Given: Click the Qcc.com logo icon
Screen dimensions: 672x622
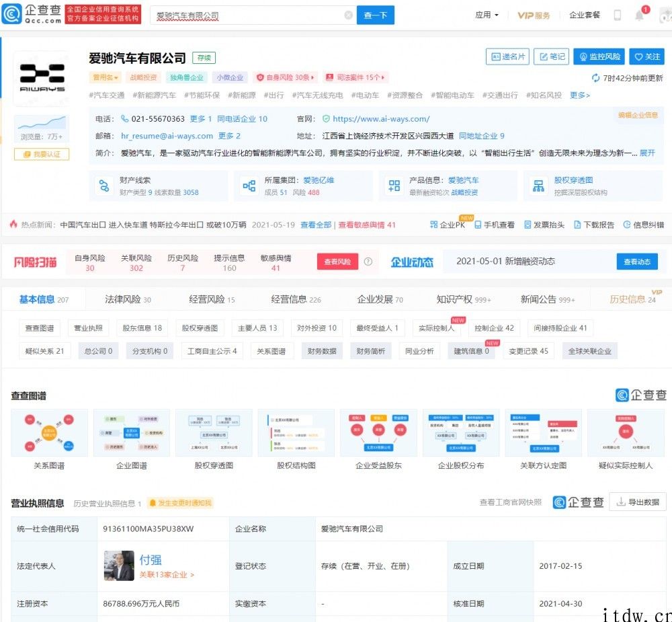Looking at the screenshot, I should click(x=11, y=13).
